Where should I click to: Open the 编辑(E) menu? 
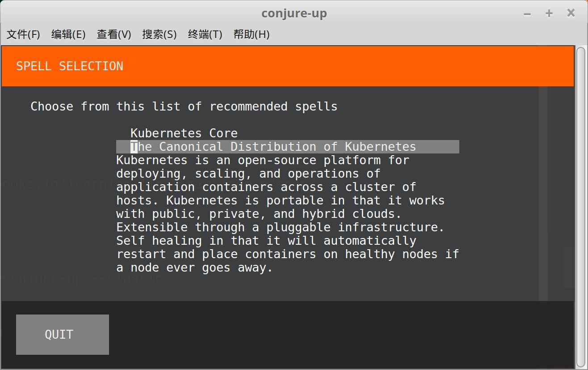[x=68, y=34]
